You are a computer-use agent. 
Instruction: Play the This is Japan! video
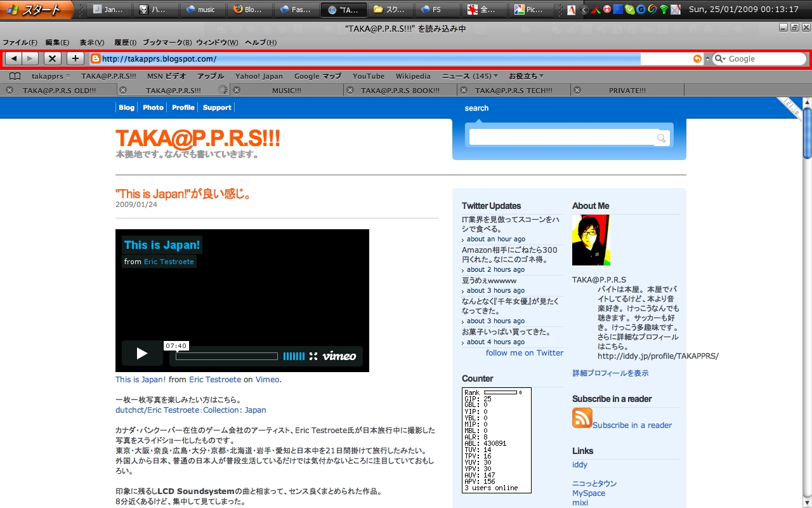tap(142, 354)
